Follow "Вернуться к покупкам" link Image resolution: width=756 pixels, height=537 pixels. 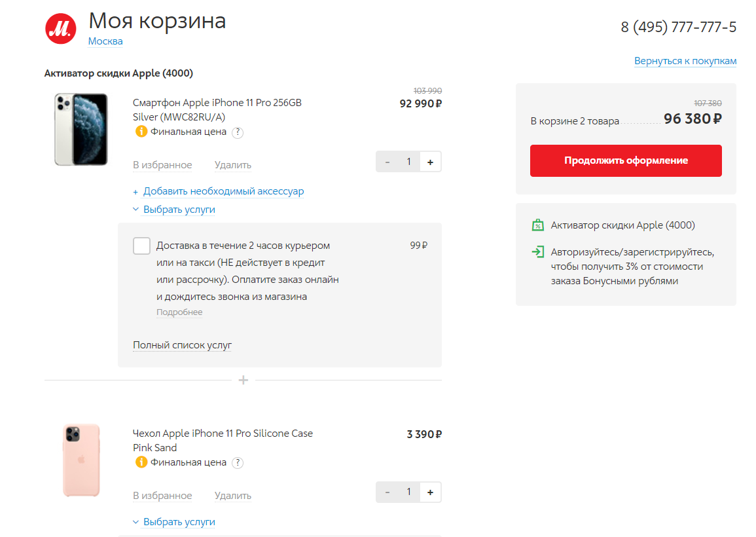click(685, 61)
